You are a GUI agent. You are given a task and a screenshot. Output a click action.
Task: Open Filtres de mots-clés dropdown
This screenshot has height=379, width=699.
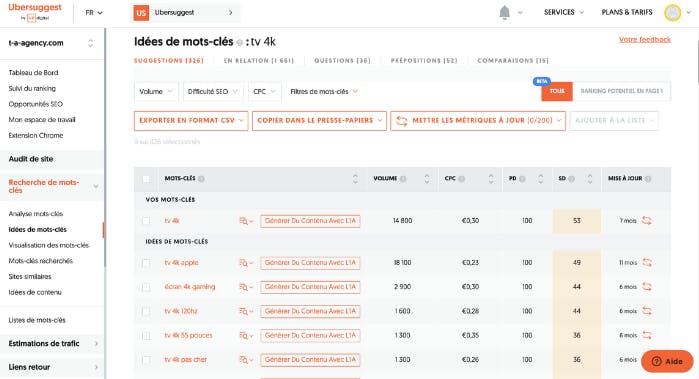(324, 91)
